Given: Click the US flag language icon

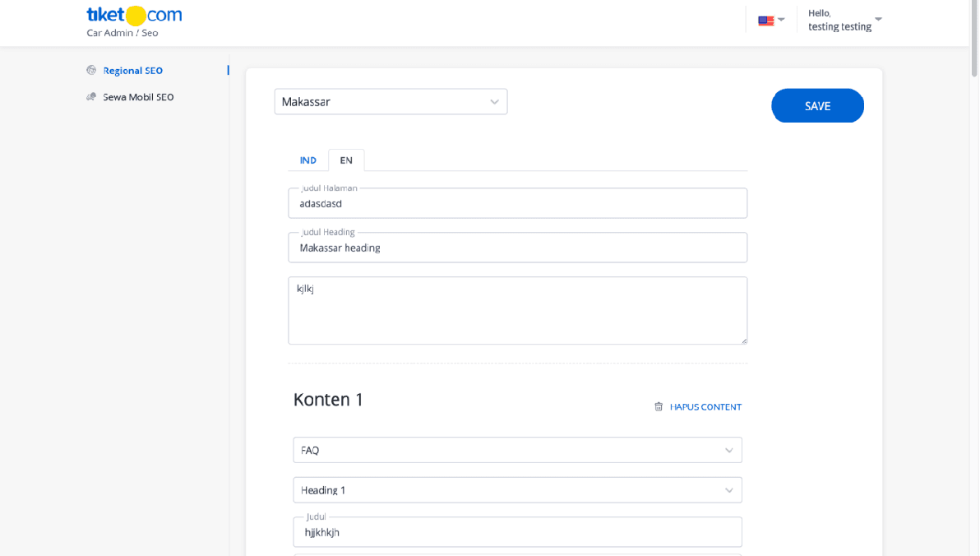Looking at the screenshot, I should (x=765, y=19).
